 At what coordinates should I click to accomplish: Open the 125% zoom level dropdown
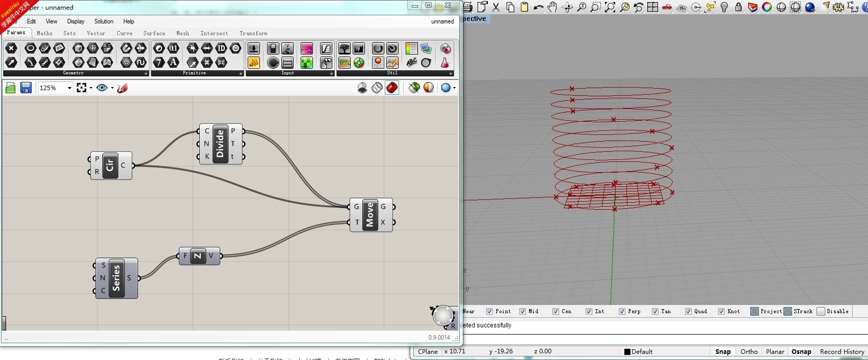pos(69,88)
